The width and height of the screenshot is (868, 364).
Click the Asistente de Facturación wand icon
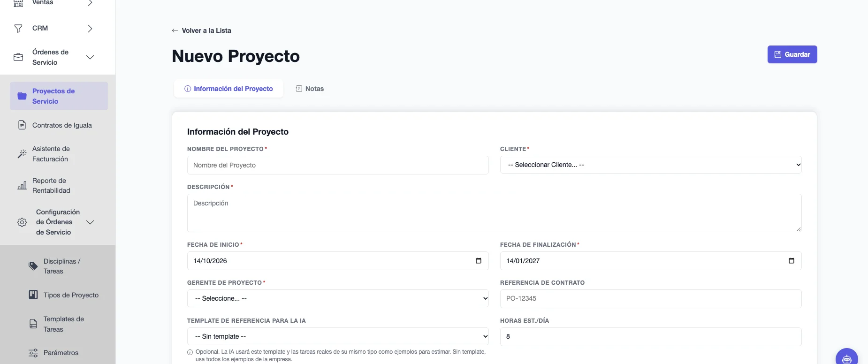[x=22, y=154]
